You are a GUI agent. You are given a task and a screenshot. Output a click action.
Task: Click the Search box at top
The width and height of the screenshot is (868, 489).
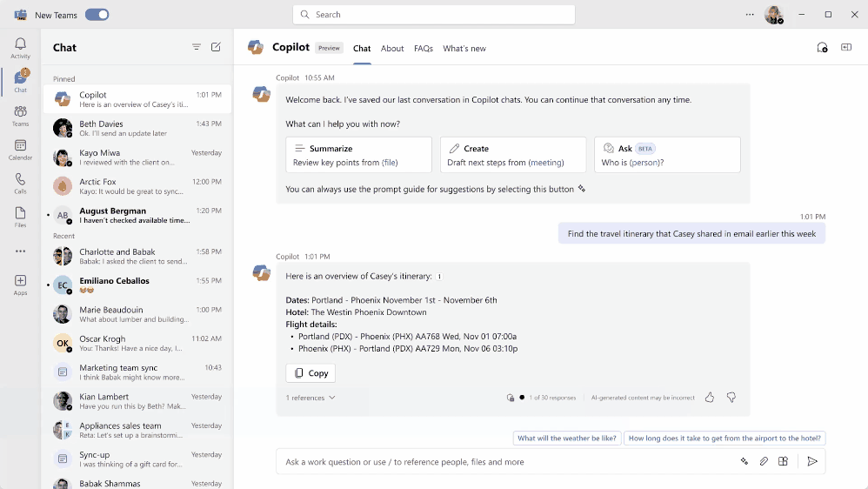(x=434, y=15)
